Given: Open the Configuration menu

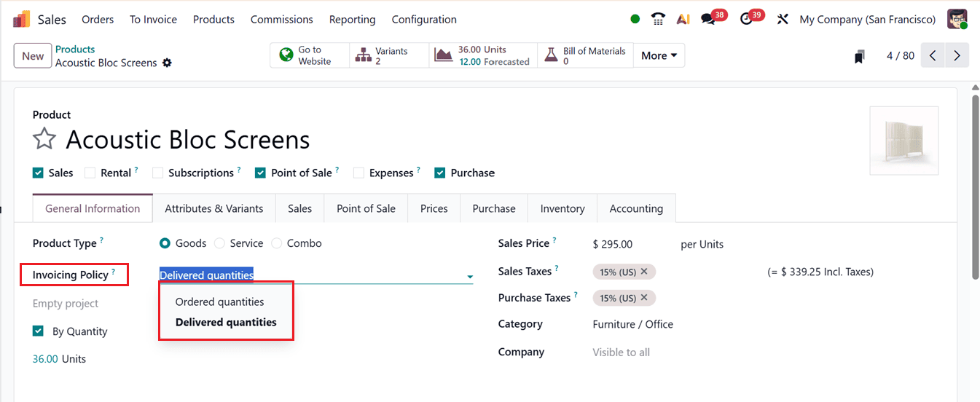Looking at the screenshot, I should 424,20.
